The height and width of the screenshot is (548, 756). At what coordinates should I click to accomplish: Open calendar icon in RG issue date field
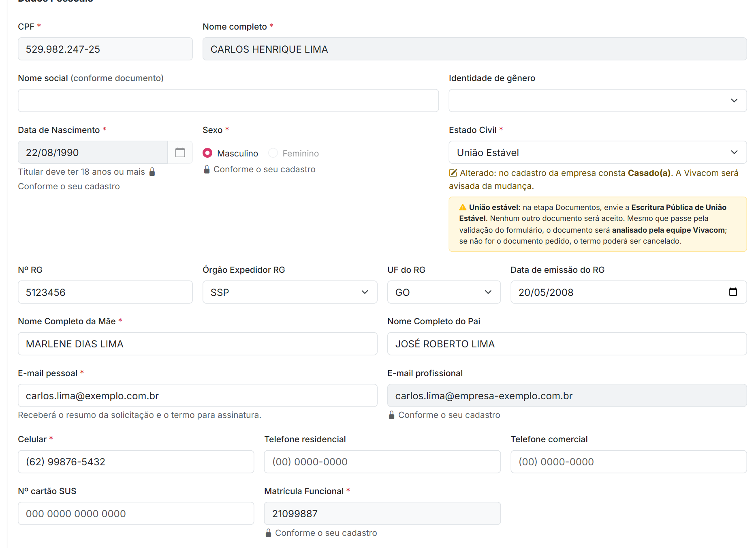pyautogui.click(x=733, y=292)
